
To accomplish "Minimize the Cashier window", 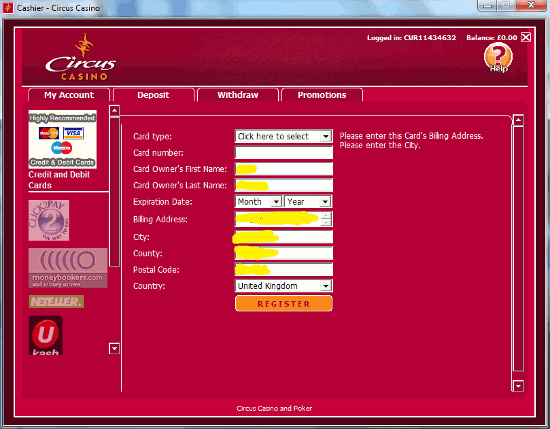I will click(x=487, y=5).
